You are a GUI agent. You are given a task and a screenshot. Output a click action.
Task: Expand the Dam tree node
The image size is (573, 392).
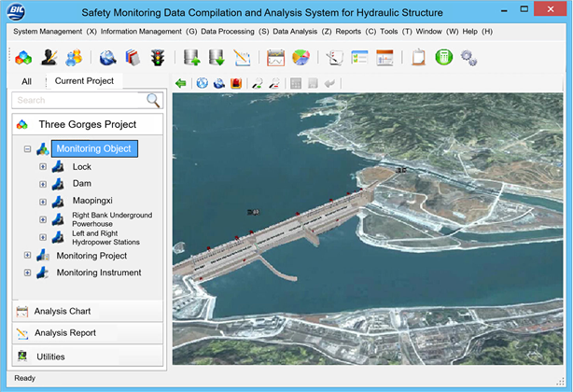(43, 184)
